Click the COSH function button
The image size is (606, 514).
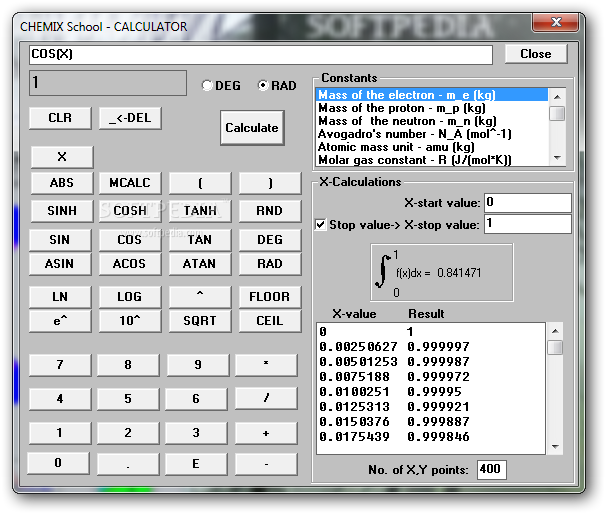point(130,211)
